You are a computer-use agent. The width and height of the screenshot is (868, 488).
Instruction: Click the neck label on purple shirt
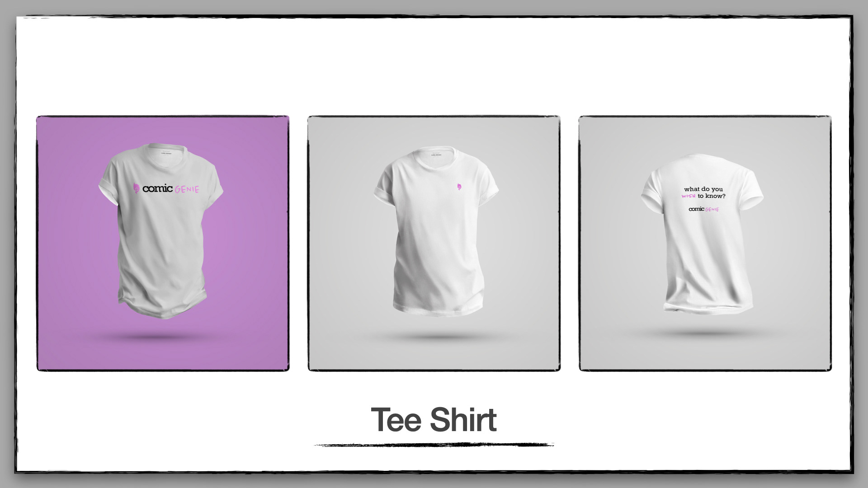point(166,153)
